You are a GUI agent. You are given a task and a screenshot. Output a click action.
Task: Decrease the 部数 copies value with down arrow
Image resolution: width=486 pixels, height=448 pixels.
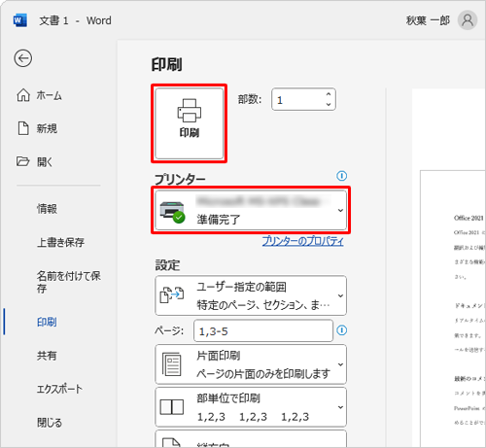329,104
